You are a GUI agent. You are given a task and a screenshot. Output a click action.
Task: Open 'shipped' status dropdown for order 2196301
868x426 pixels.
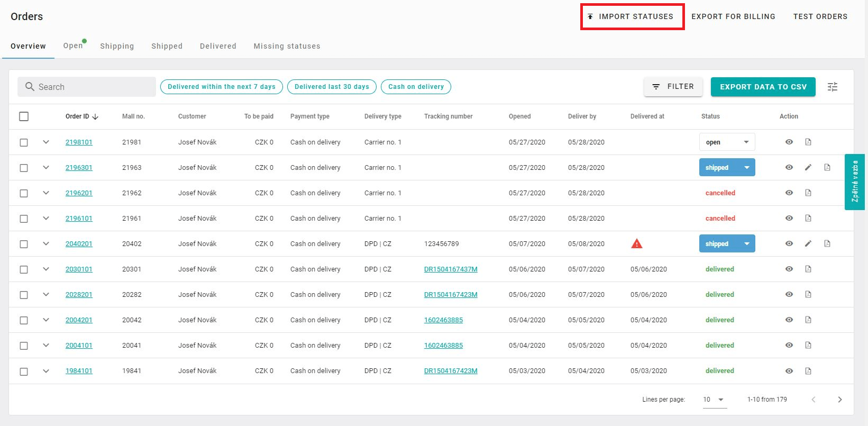coord(727,167)
